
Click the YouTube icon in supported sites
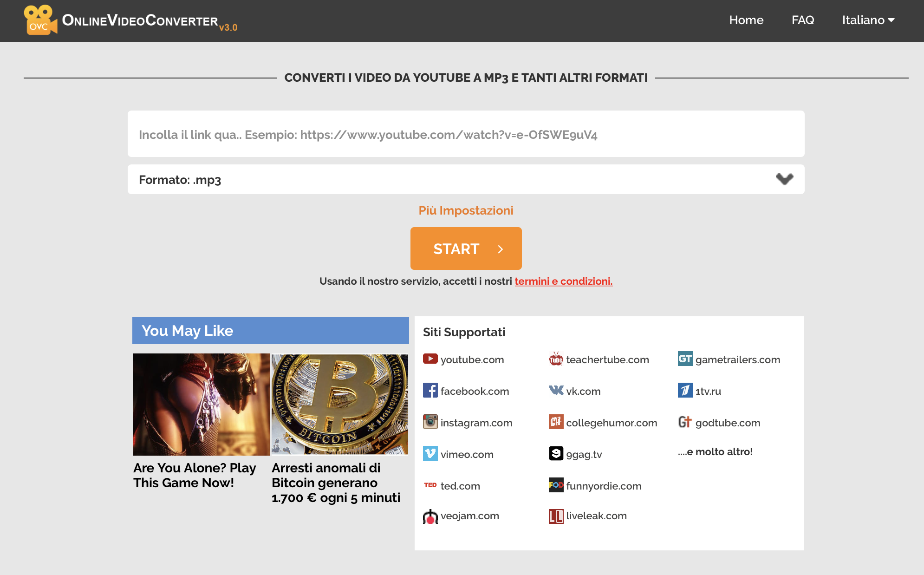430,359
